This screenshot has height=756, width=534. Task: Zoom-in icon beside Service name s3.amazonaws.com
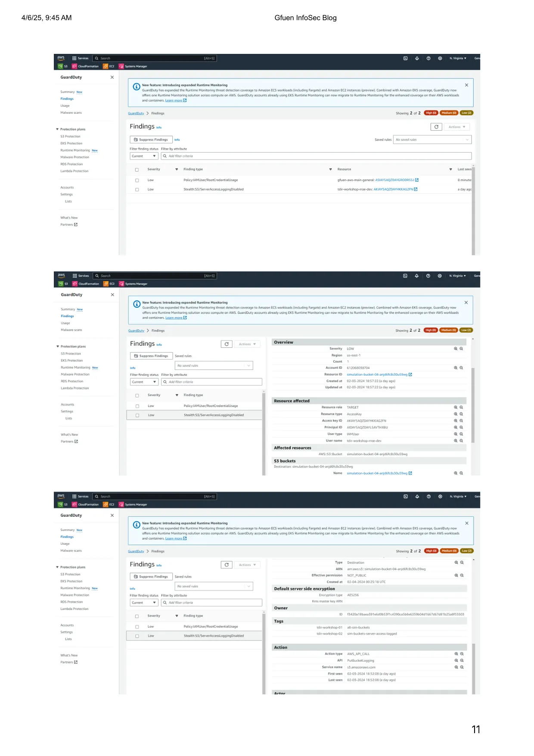pos(456,667)
